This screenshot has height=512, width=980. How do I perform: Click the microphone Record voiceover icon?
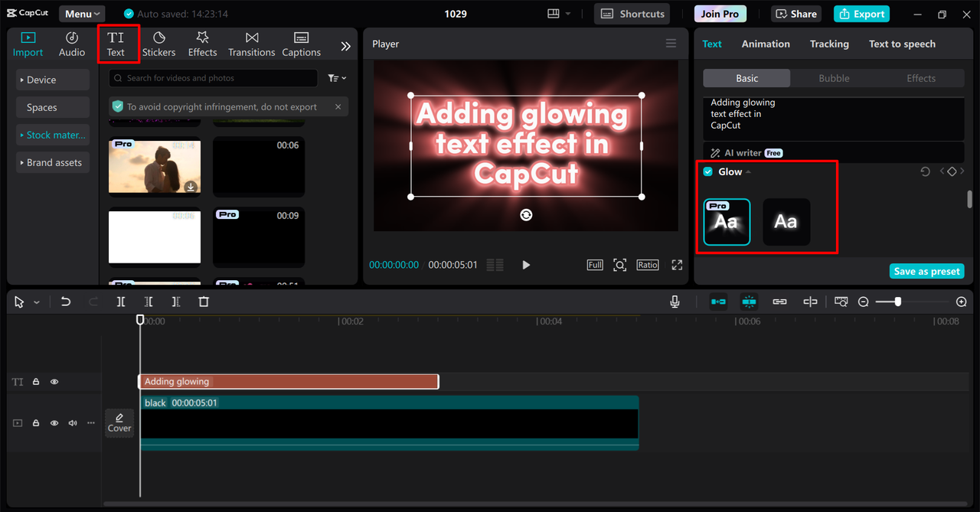(x=675, y=302)
